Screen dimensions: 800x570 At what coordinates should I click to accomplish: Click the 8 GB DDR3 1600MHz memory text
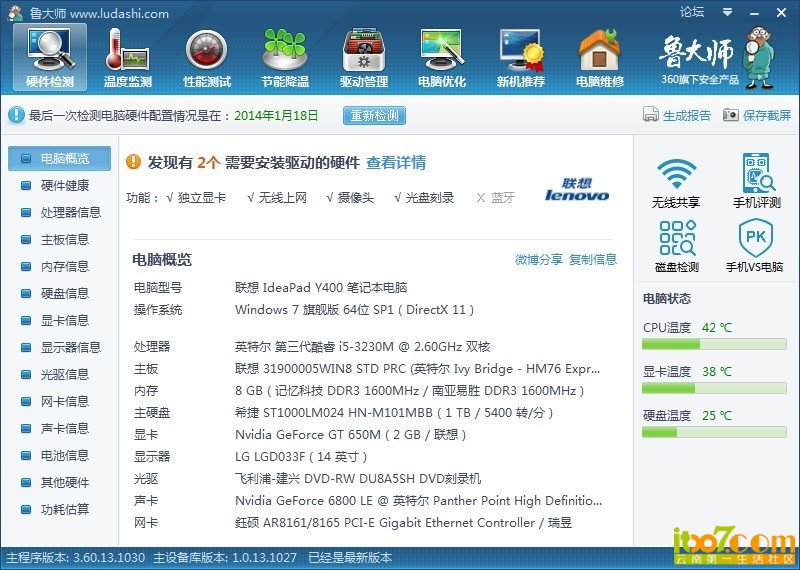click(409, 391)
